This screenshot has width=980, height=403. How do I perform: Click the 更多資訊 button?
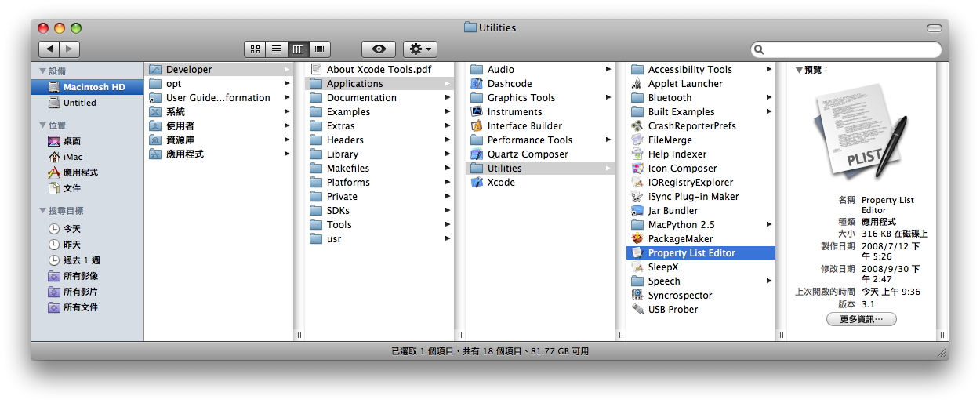click(x=861, y=319)
